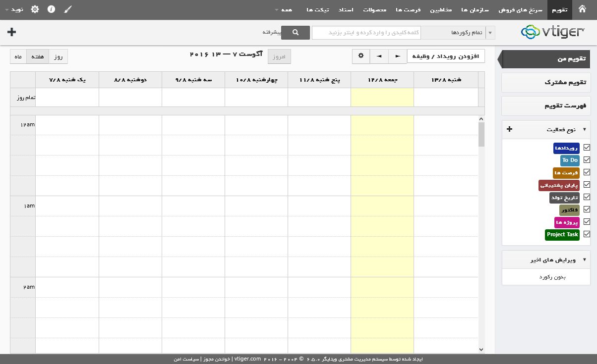597x364 pixels.
Task: Add activity type with plus icon
Action: [509, 129]
